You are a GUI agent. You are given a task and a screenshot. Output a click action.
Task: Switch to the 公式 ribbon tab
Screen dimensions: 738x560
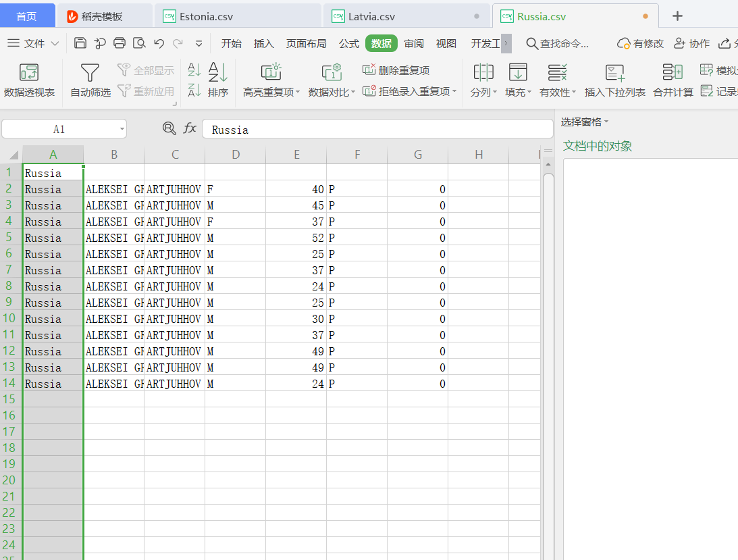tap(349, 43)
